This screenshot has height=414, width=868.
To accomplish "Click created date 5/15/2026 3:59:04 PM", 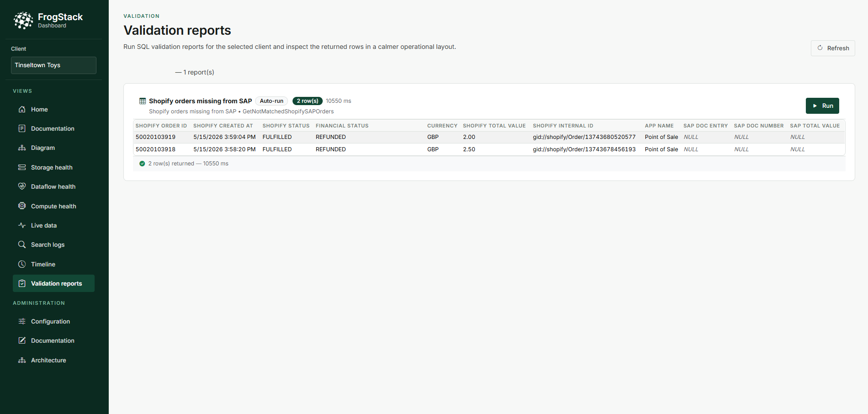I will tap(224, 137).
